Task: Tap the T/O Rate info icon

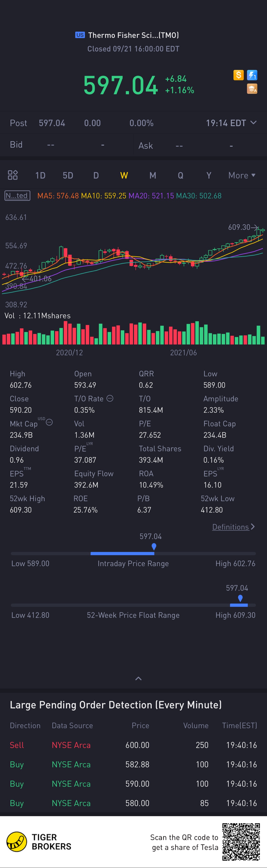Action: tap(110, 398)
